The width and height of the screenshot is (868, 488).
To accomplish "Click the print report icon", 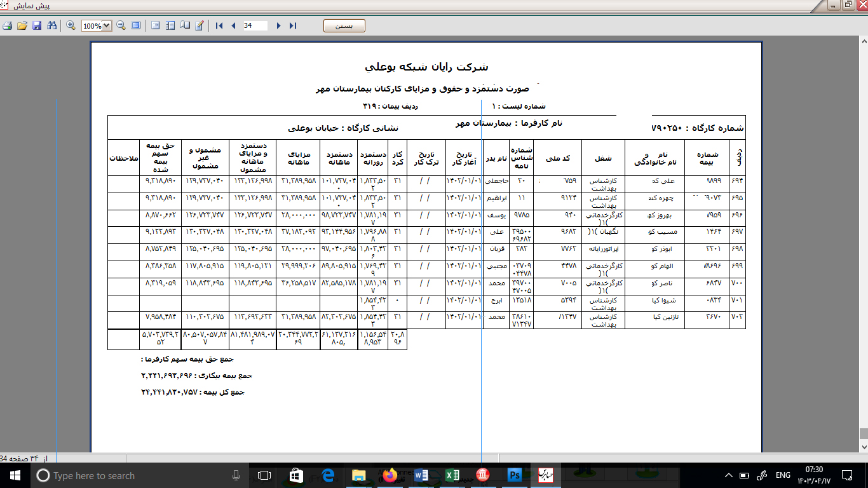I will click(x=7, y=26).
